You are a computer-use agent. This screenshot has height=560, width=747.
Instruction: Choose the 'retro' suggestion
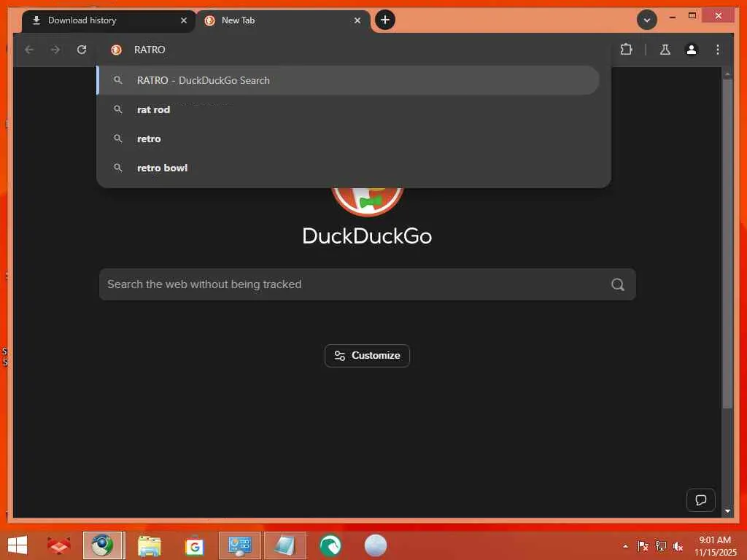348,139
